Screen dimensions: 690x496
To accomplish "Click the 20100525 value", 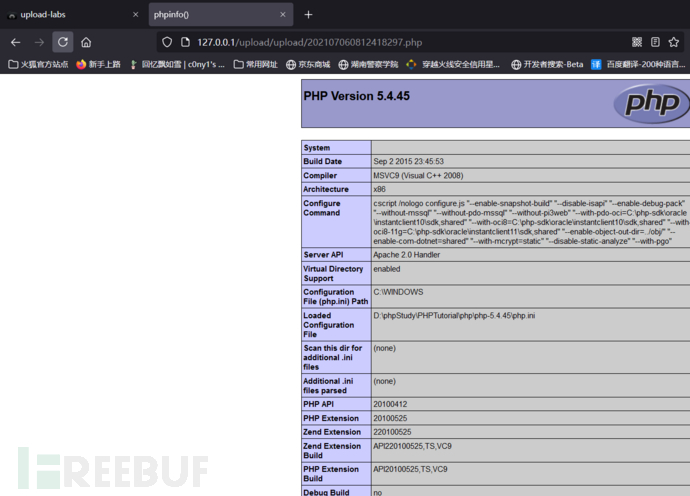I will point(390,419).
